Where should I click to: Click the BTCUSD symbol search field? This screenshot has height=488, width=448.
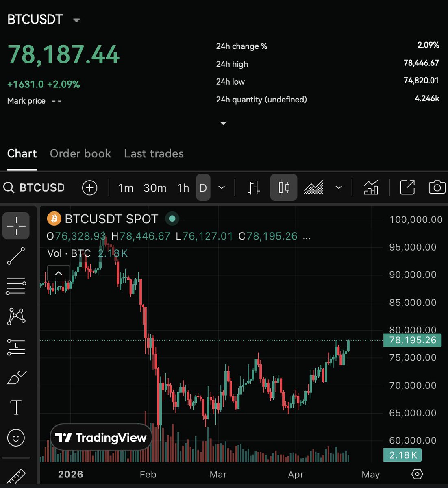41,187
